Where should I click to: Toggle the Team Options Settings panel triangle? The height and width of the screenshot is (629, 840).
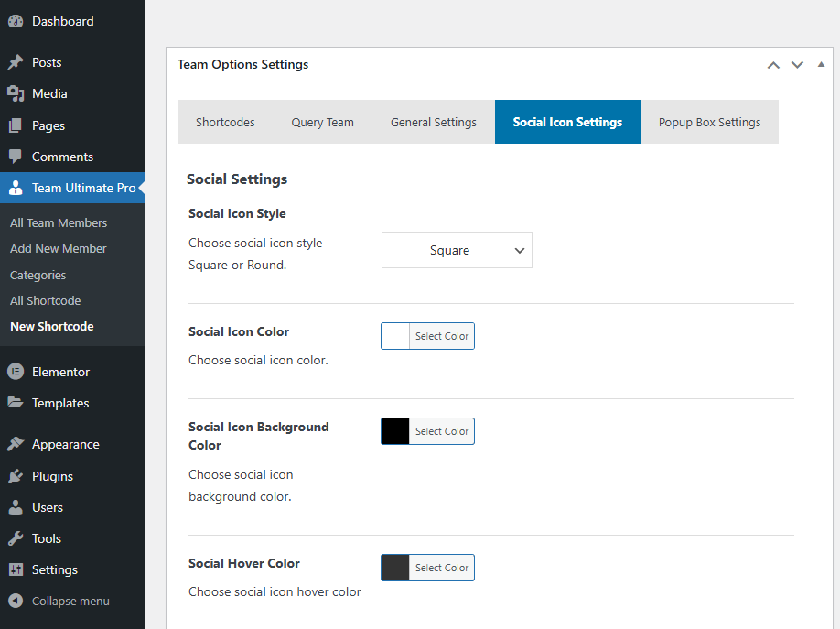click(821, 65)
